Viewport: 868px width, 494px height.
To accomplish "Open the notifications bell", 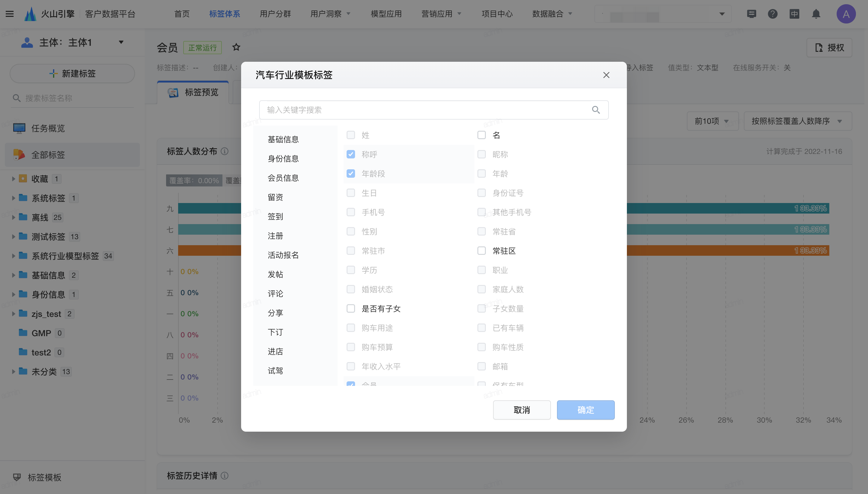I will [x=816, y=14].
